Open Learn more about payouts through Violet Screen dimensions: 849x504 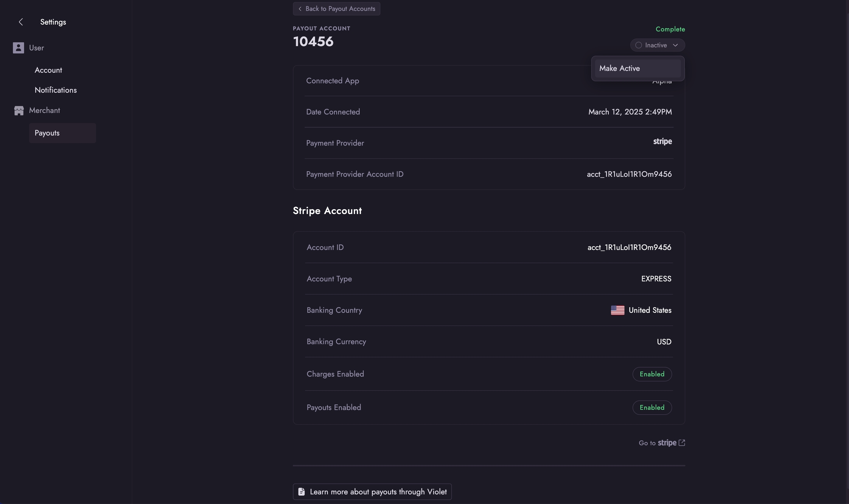378,492
